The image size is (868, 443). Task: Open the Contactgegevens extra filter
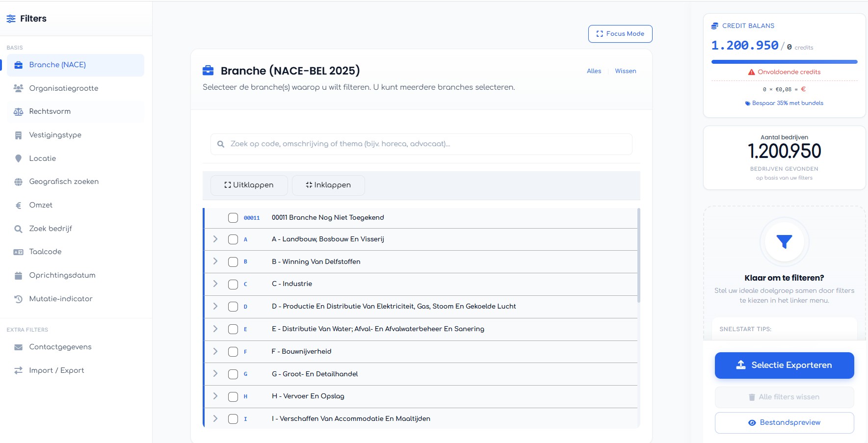coord(60,347)
